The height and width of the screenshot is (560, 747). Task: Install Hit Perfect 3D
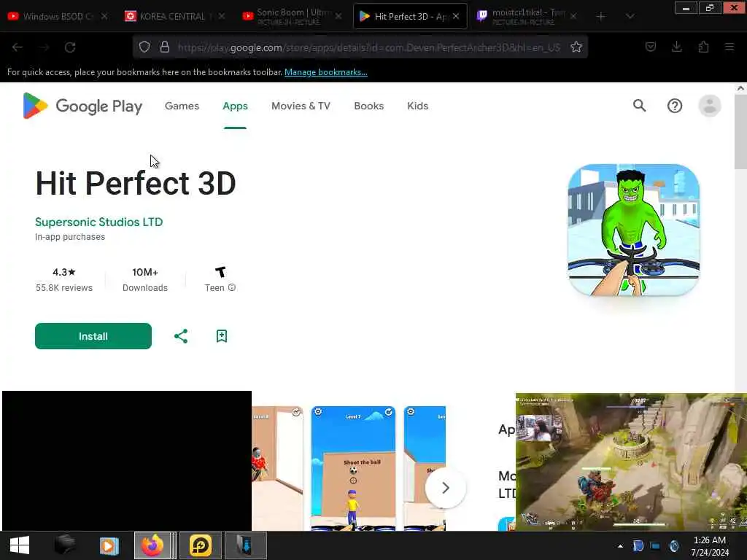[93, 336]
